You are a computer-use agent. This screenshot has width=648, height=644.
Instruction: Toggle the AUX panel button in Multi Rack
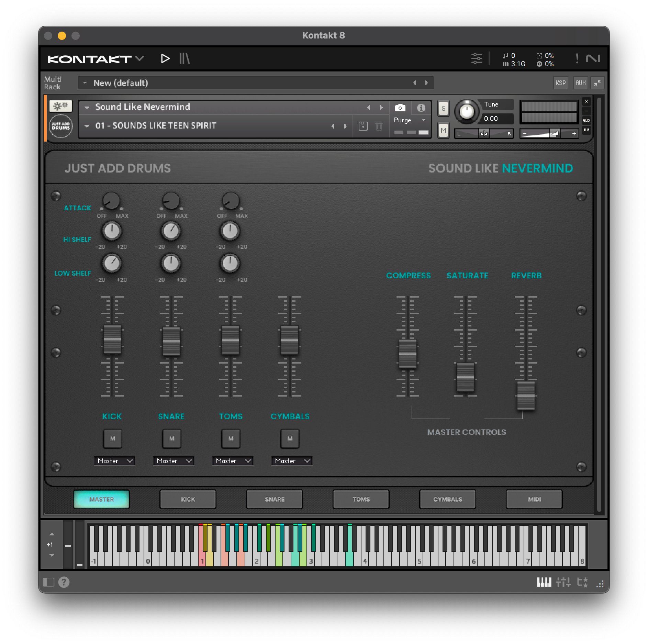(580, 83)
